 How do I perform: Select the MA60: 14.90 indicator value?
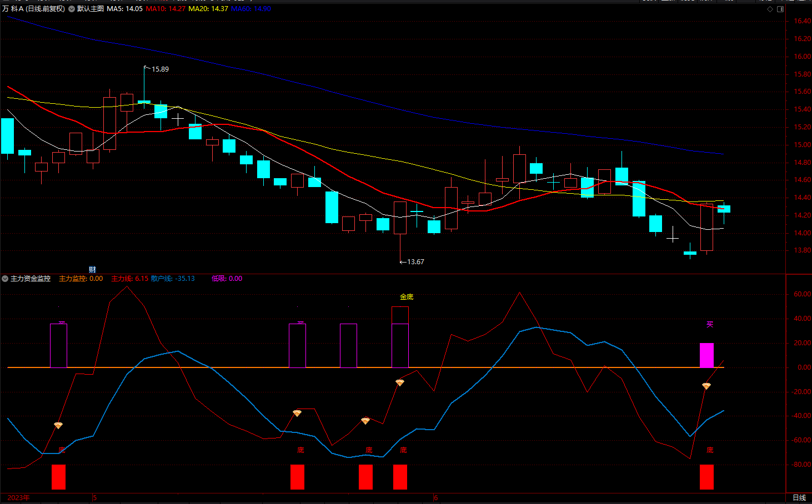251,9
